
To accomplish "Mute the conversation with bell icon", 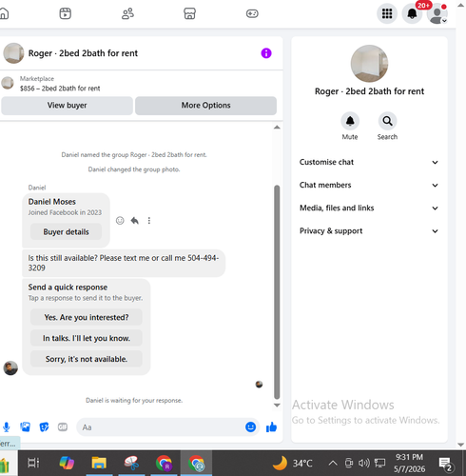I will click(350, 121).
